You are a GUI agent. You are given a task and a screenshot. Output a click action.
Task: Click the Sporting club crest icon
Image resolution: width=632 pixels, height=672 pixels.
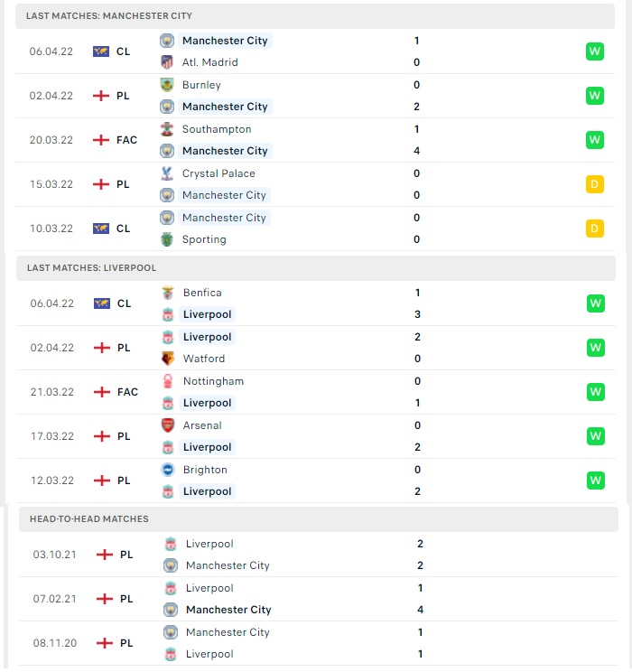tap(167, 239)
